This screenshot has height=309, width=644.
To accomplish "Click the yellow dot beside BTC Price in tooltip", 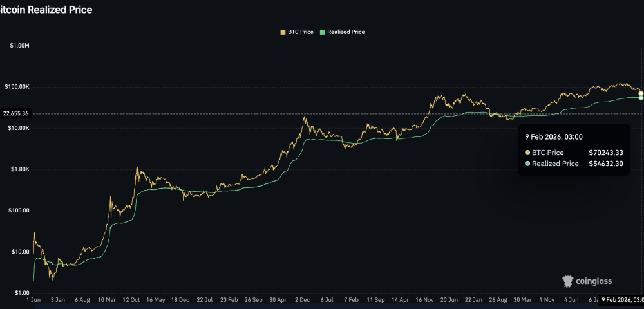I will (x=527, y=153).
